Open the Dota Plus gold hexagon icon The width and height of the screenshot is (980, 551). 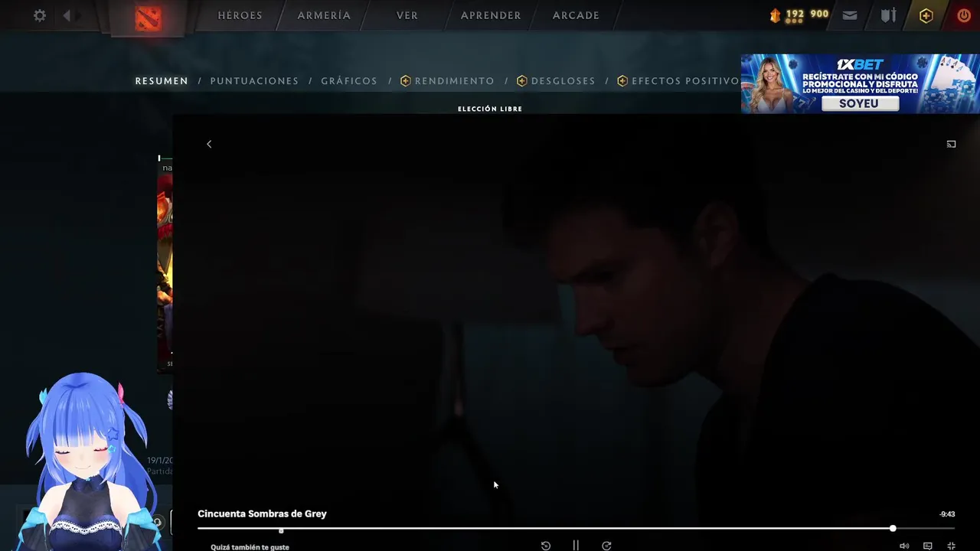(x=926, y=15)
